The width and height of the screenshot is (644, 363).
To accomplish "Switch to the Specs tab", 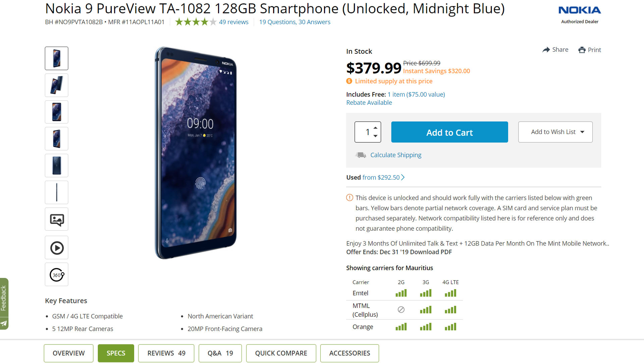I will 116,353.
